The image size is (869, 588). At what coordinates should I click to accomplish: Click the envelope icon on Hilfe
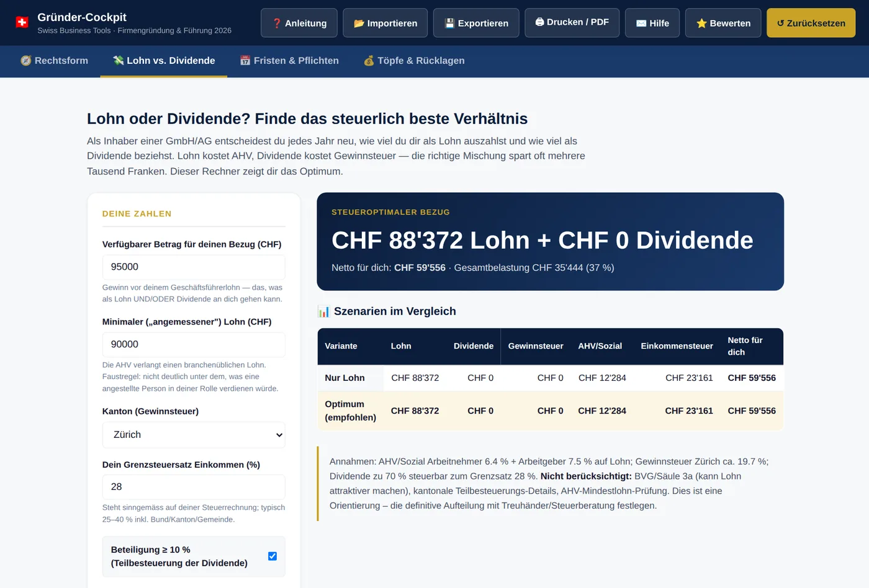641,24
